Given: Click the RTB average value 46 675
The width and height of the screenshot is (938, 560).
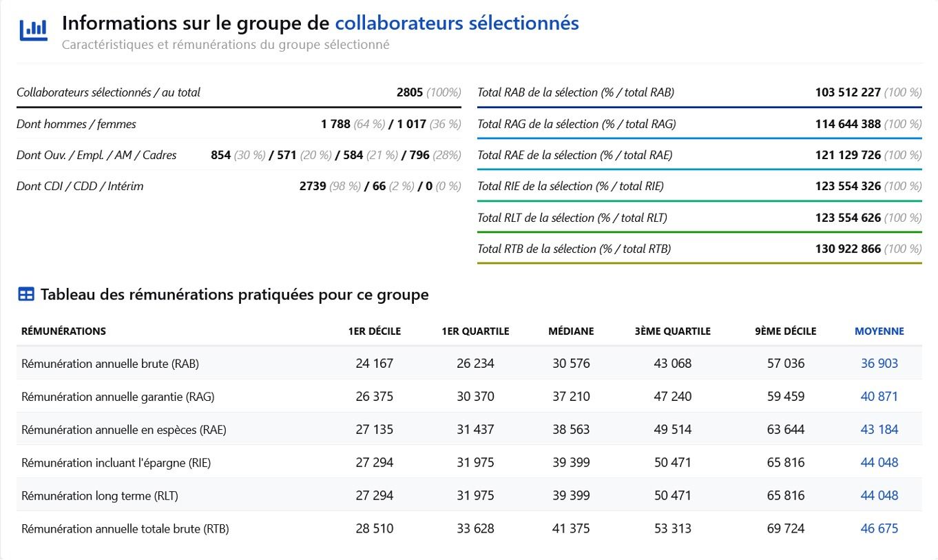Looking at the screenshot, I should pos(879,528).
